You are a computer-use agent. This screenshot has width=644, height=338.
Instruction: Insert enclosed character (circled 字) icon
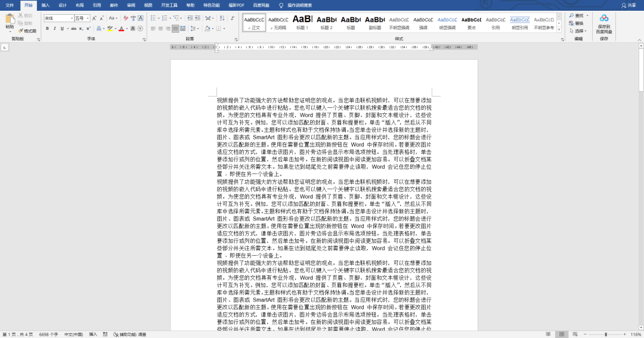[x=141, y=29]
